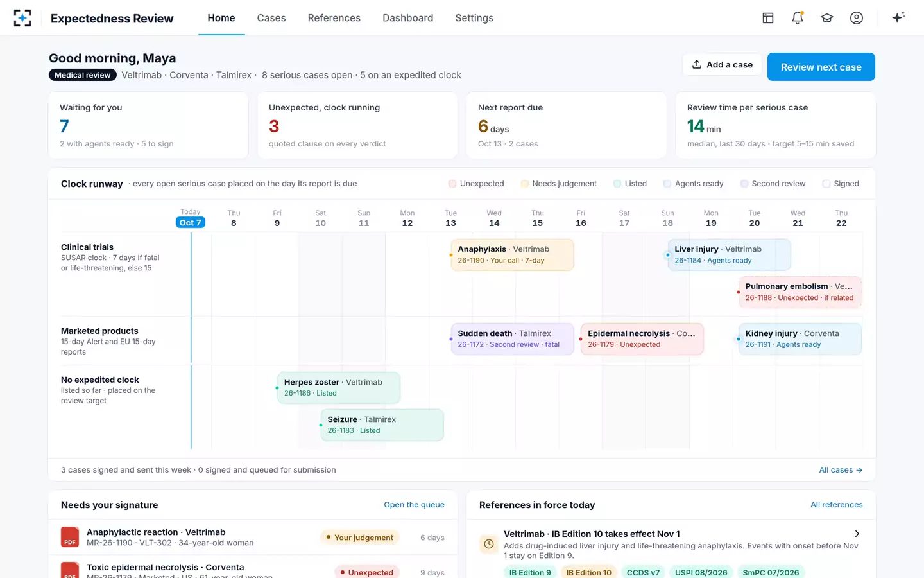This screenshot has height=578, width=924.
Task: Toggle the Signed legend filter
Action: click(x=841, y=184)
